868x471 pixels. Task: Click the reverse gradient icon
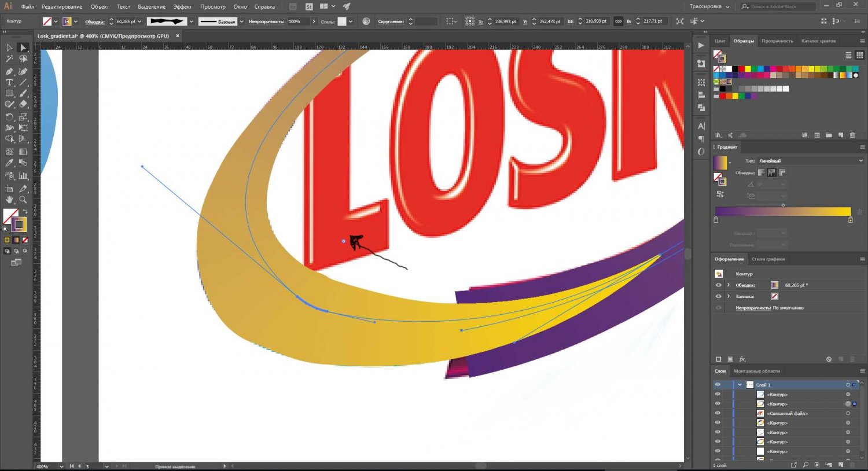click(719, 194)
